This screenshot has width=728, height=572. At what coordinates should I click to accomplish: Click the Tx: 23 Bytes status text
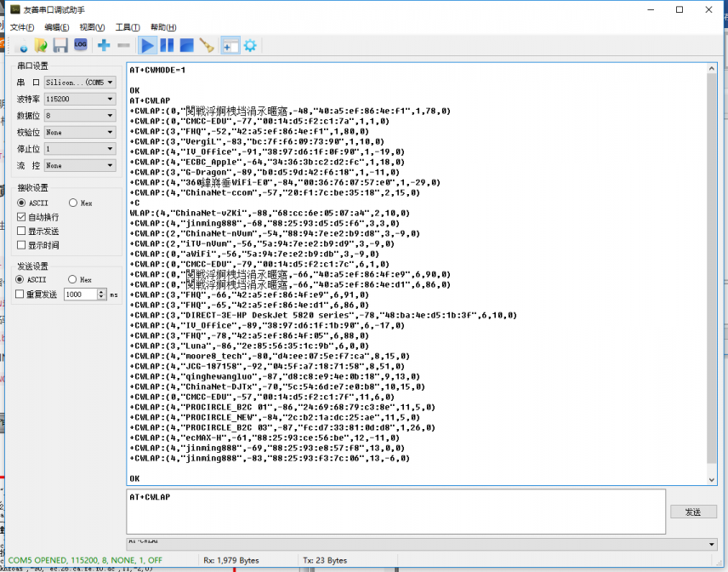tap(325, 560)
